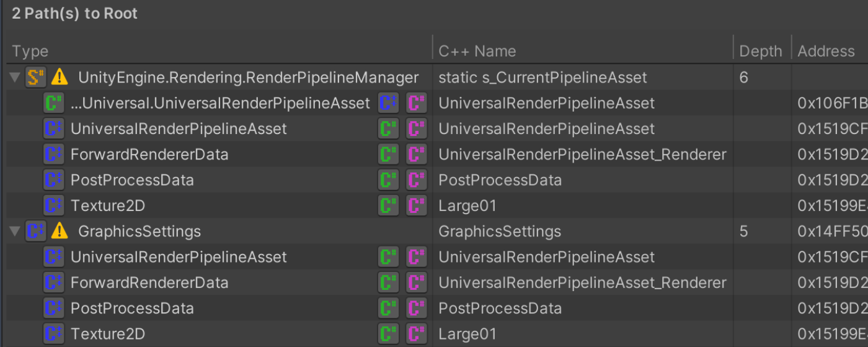This screenshot has width=868, height=347.
Task: Click the warning icon next to GraphicsSettings
Action: (60, 232)
